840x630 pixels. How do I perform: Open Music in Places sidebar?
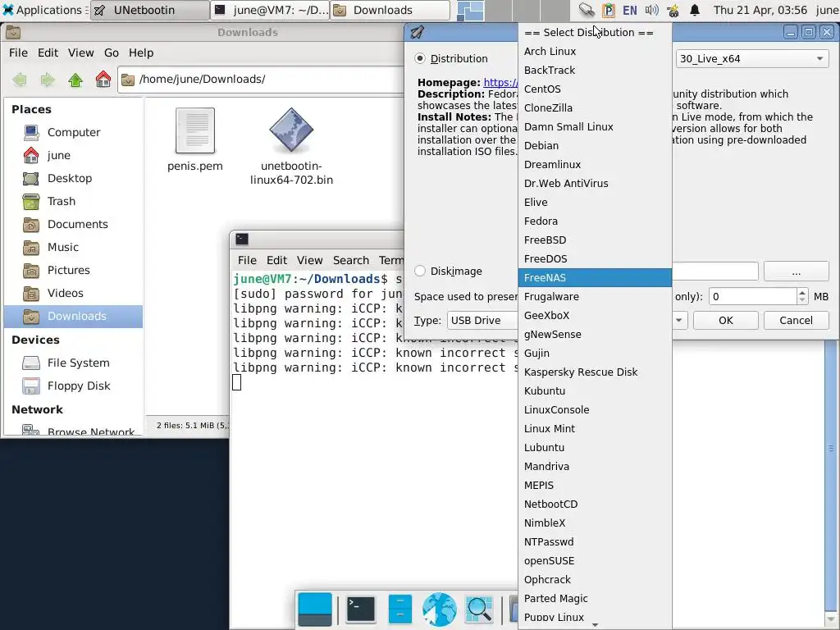click(73, 248)
